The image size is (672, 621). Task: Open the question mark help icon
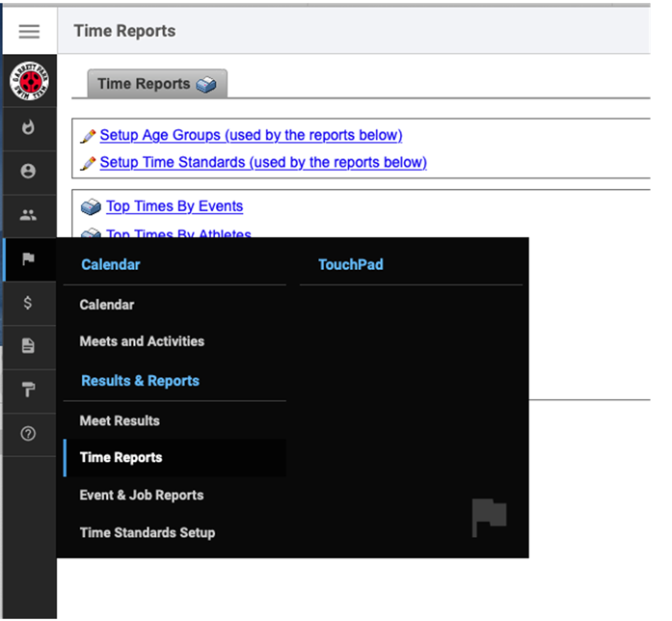(x=28, y=434)
